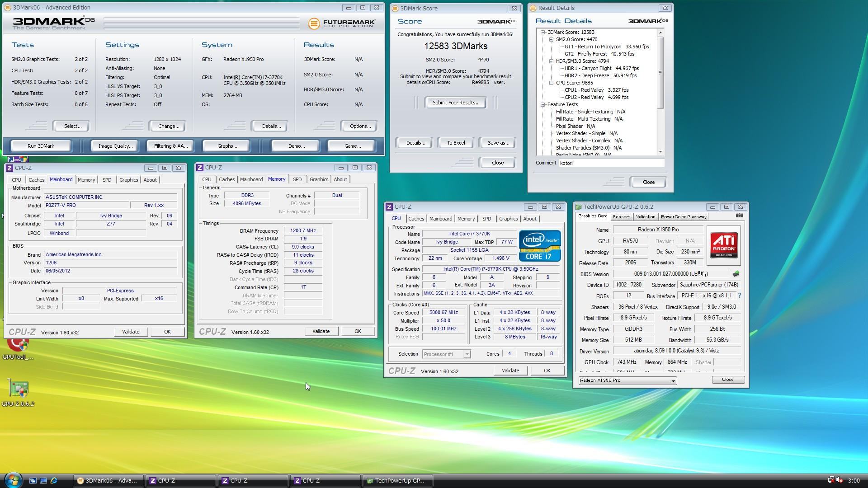Image resolution: width=868 pixels, height=488 pixels.
Task: Open the Caches tab in the CPU-Z Mainboard window
Action: [37, 180]
